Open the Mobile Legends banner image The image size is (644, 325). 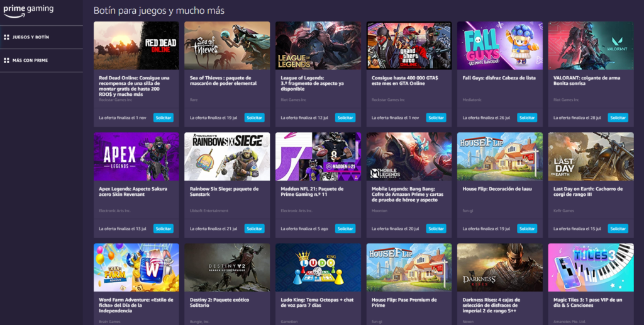pyautogui.click(x=409, y=156)
